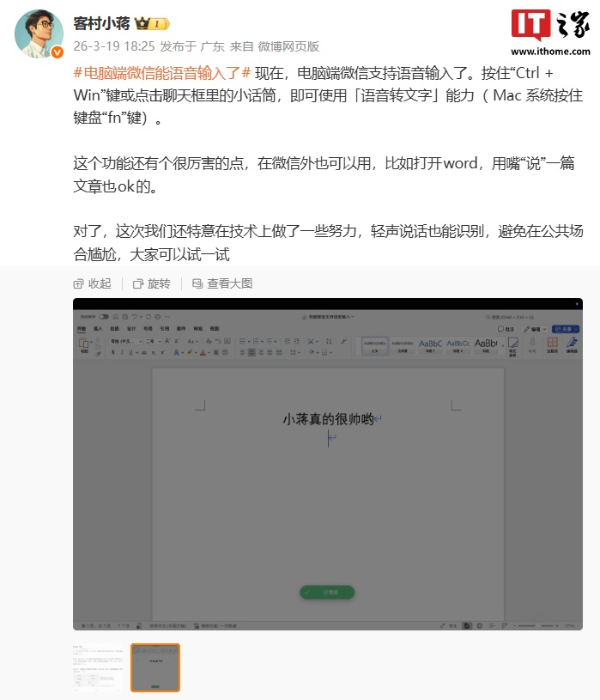Open the three-dot more commands in Word's title bar
Image resolution: width=600 pixels, height=700 pixels.
point(167,317)
